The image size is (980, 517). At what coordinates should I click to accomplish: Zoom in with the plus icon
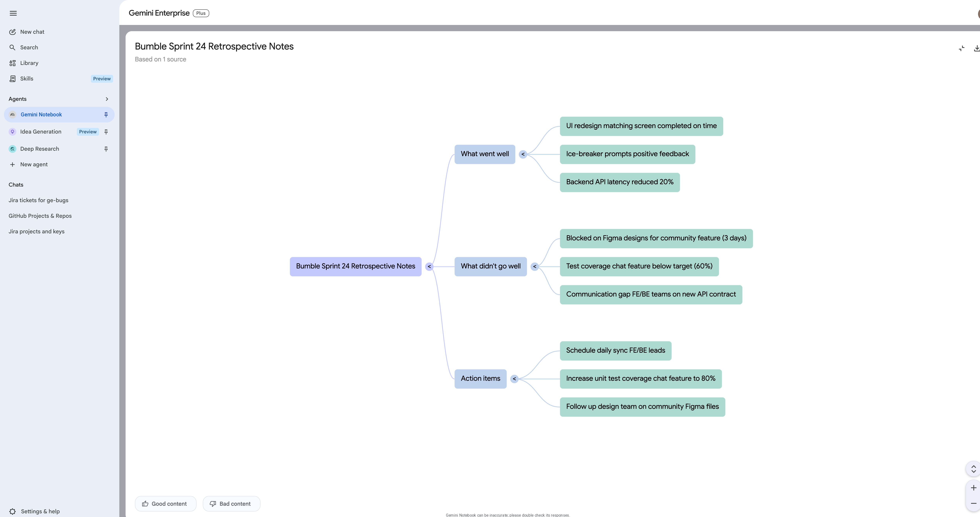[x=974, y=488]
